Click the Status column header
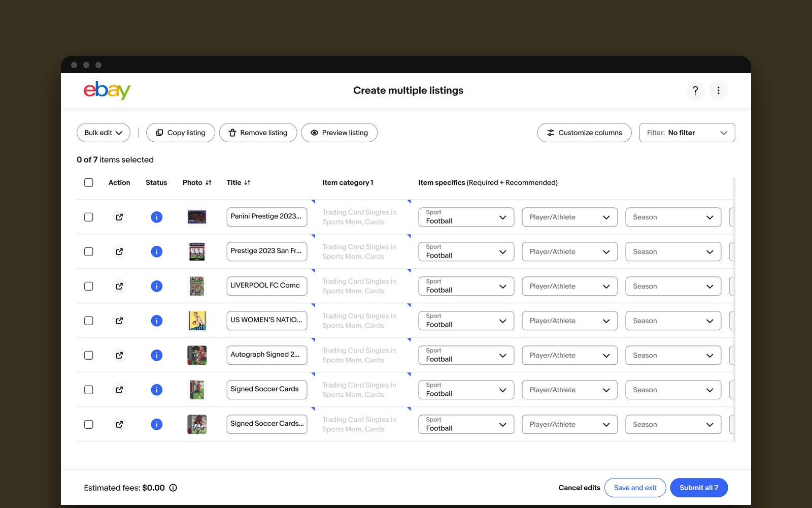The width and height of the screenshot is (812, 508). pyautogui.click(x=156, y=182)
